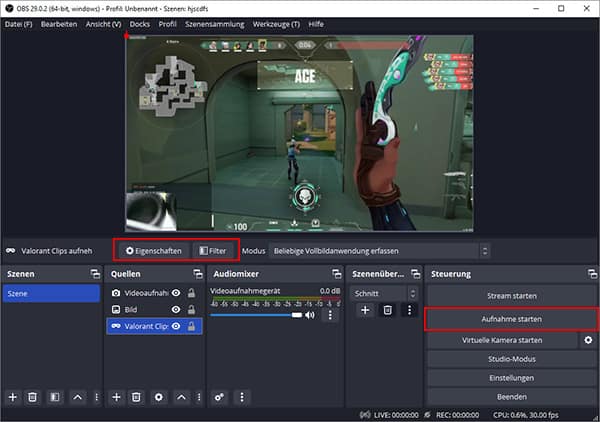The image size is (600, 422).
Task: Mute Videoaufnahmegerät with speaker icon
Action: 310,315
